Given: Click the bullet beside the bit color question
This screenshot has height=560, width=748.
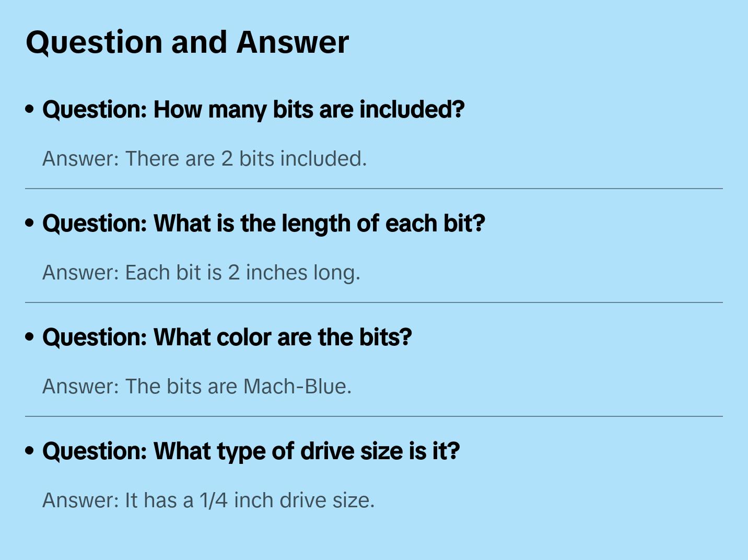Looking at the screenshot, I should [x=30, y=337].
